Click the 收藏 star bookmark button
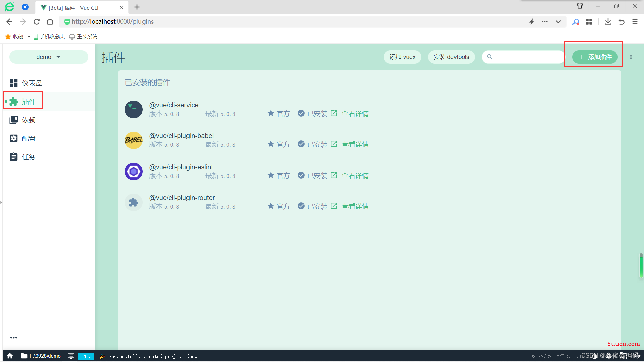 pyautogui.click(x=14, y=37)
